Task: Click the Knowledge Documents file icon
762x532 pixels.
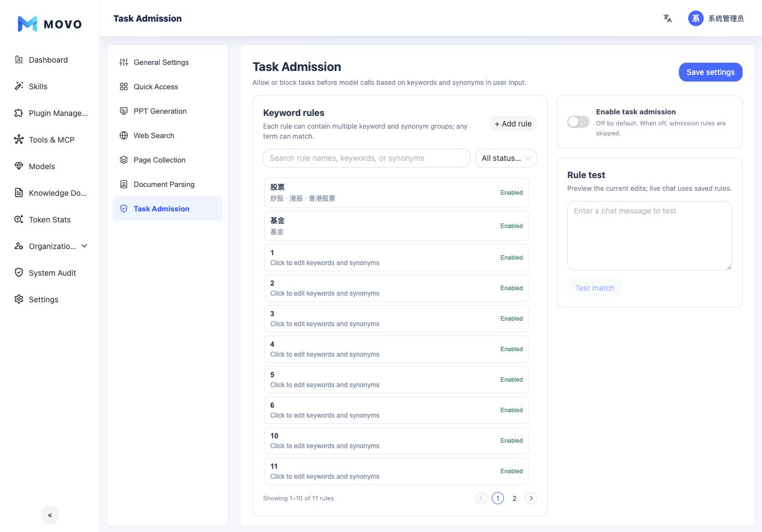Action: 19,192
